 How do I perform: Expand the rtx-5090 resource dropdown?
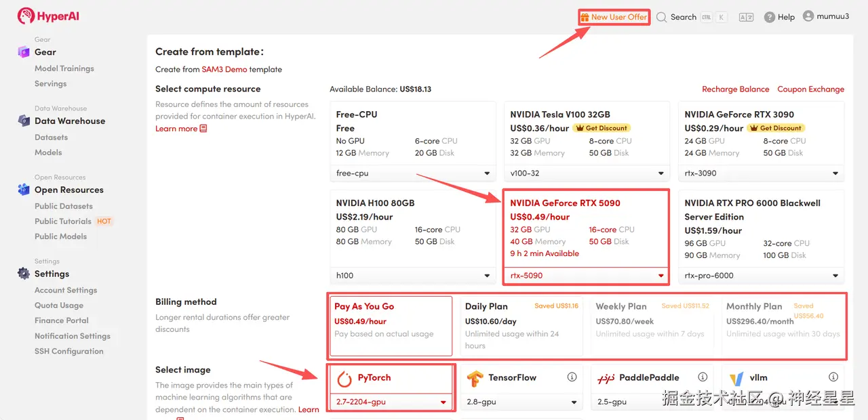[x=661, y=276]
